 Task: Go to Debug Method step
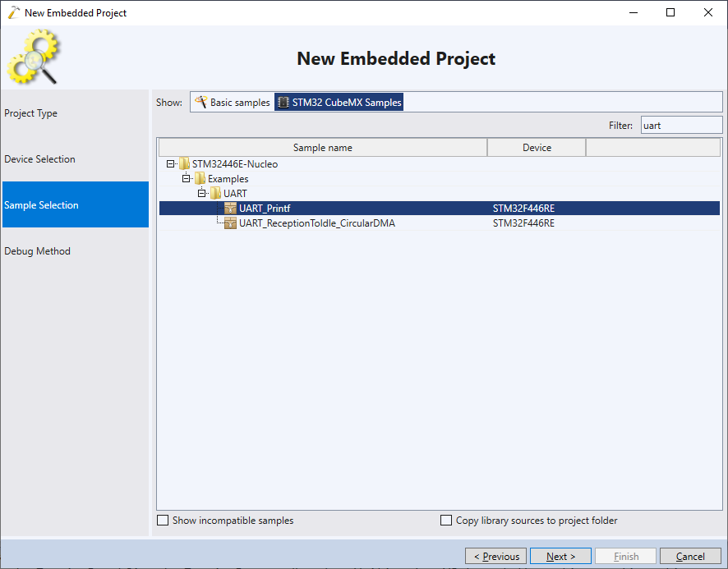click(x=76, y=251)
